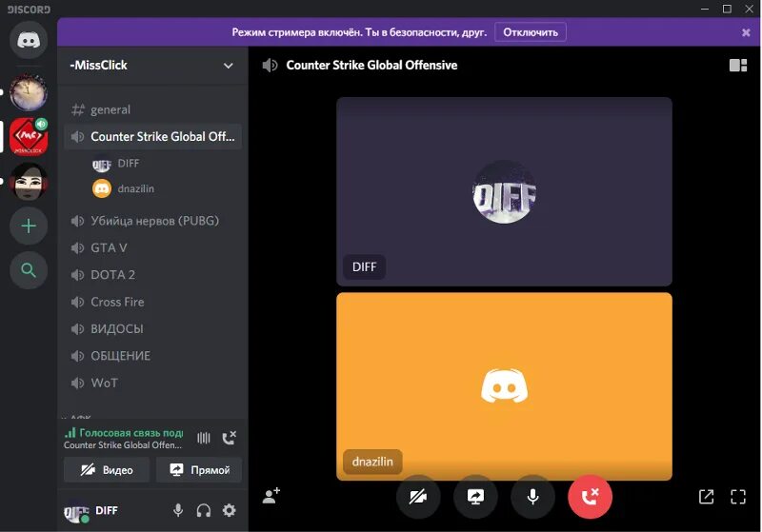Mute mic in user panel

point(178,511)
